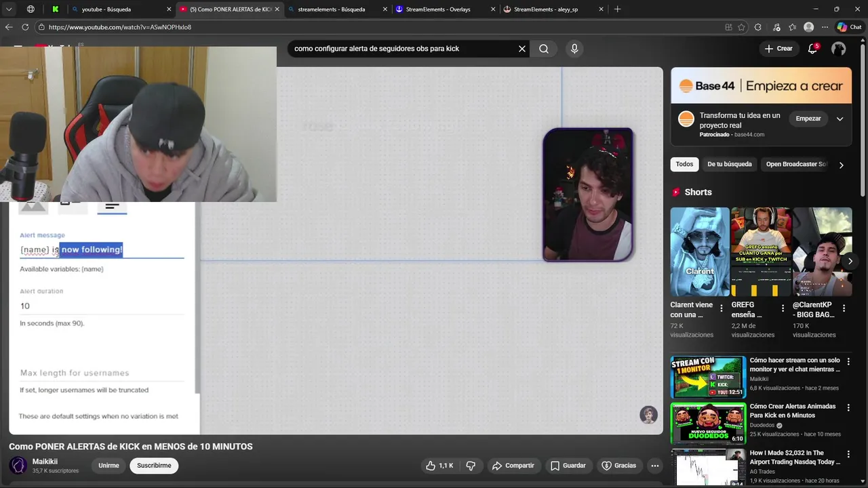The width and height of the screenshot is (868, 488).
Task: Clear the YouTube search query
Action: click(522, 49)
